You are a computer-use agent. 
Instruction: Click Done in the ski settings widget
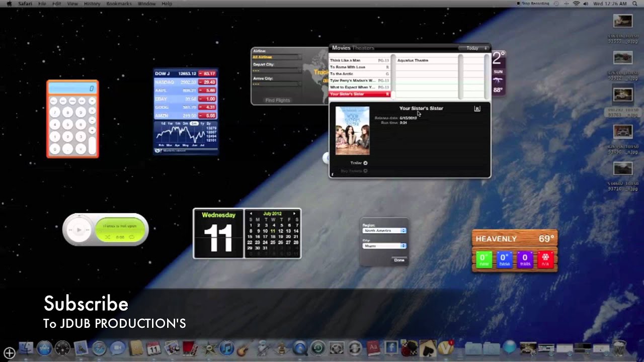(x=399, y=260)
